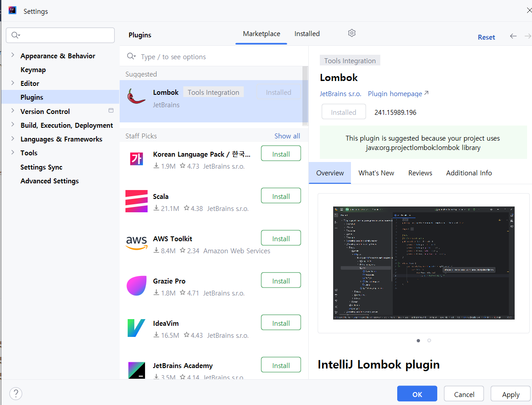Click the Cancel button
The height and width of the screenshot is (405, 532).
(x=464, y=394)
